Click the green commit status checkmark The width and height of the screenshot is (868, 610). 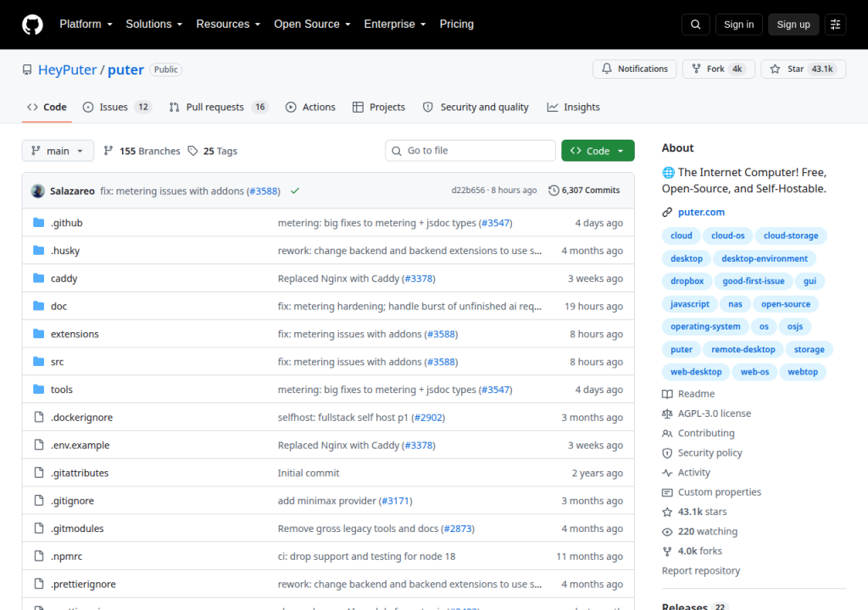pyautogui.click(x=295, y=191)
